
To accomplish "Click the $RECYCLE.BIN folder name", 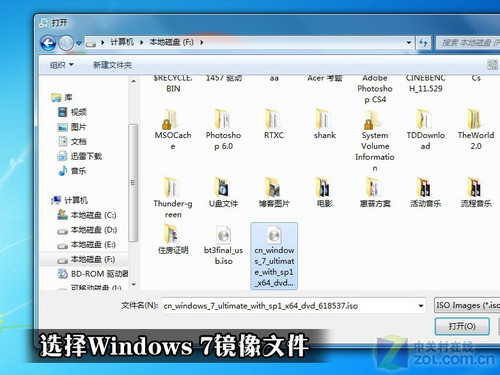I will tap(173, 83).
